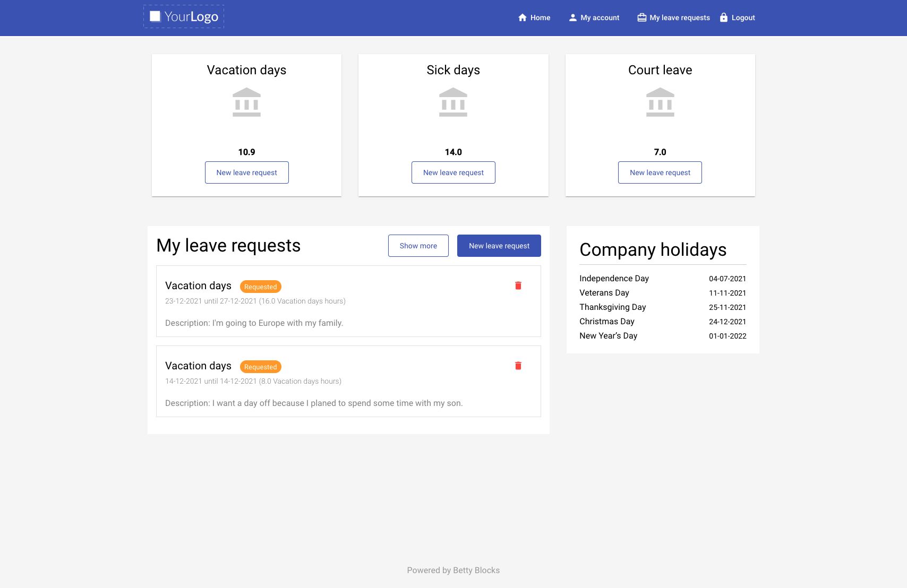Open Home from the navigation bar
Viewport: 907px width, 588px height.
pos(540,18)
